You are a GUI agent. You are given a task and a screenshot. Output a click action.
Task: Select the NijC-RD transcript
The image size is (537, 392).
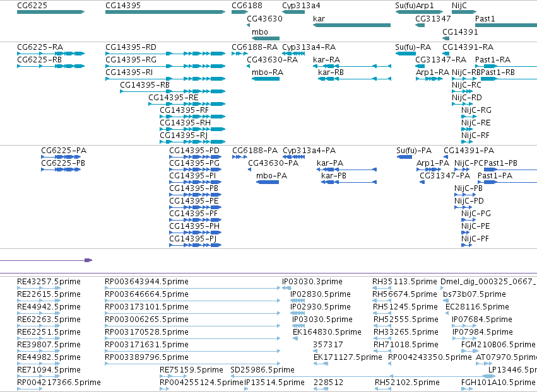tap(462, 104)
